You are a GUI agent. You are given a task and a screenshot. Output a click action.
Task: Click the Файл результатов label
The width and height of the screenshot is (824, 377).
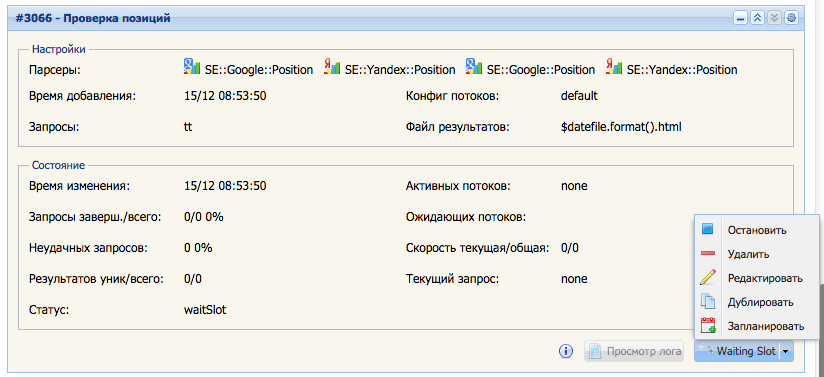tap(457, 127)
